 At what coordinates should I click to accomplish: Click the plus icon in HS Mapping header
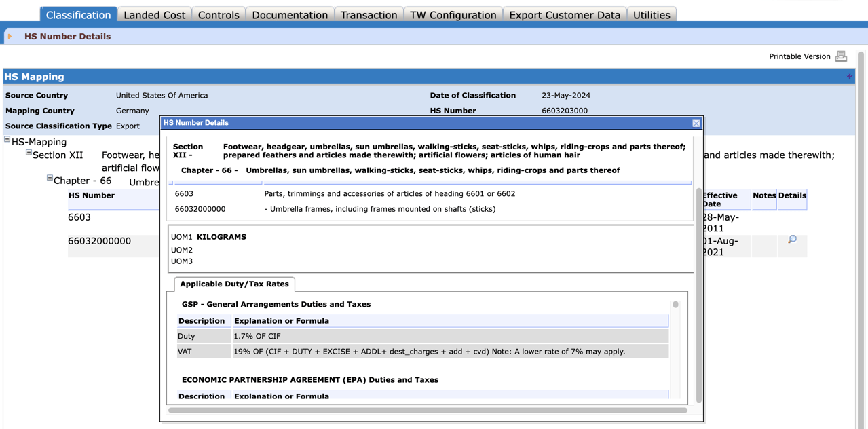tap(849, 77)
